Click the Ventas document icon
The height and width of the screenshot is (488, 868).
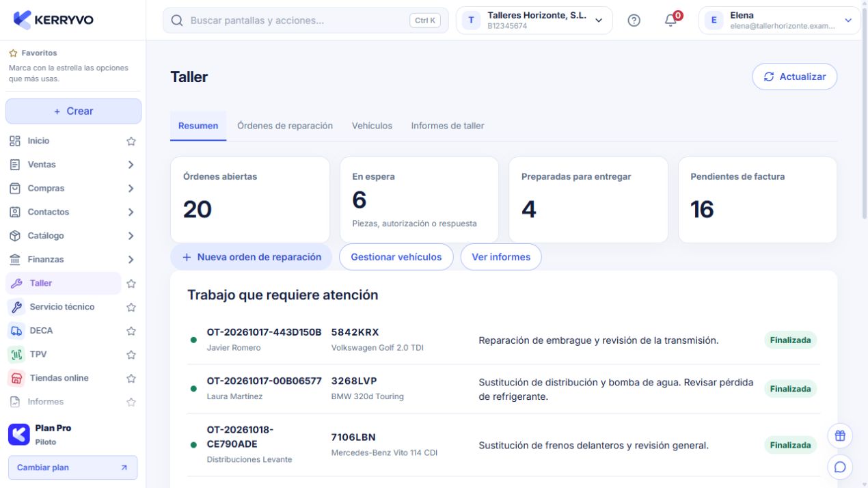15,165
